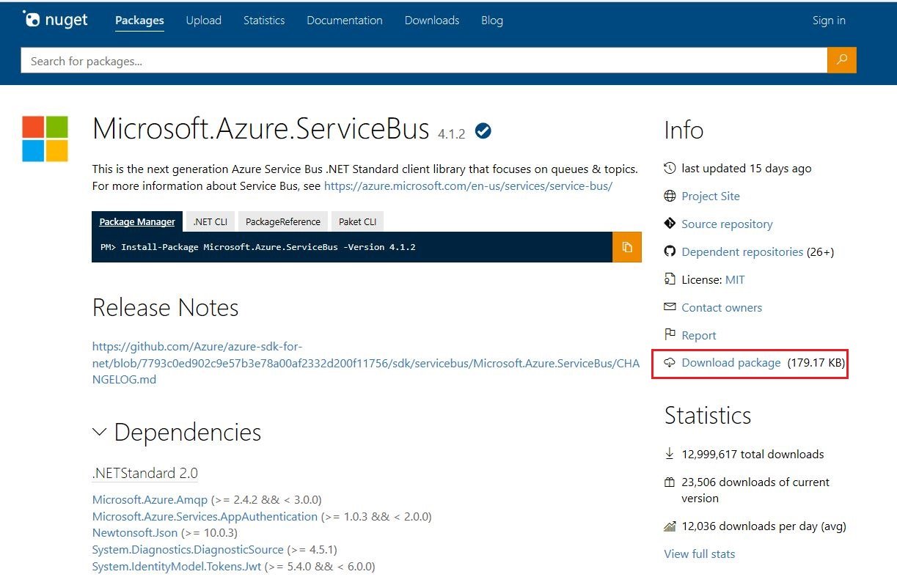Focus the Search for packages field
This screenshot has width=897, height=588.
click(423, 61)
